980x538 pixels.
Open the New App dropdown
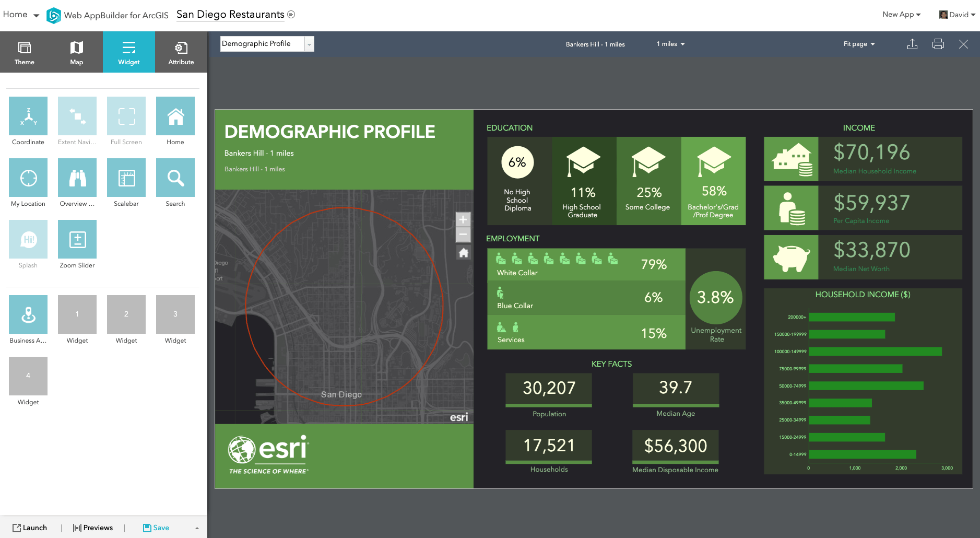coord(901,14)
